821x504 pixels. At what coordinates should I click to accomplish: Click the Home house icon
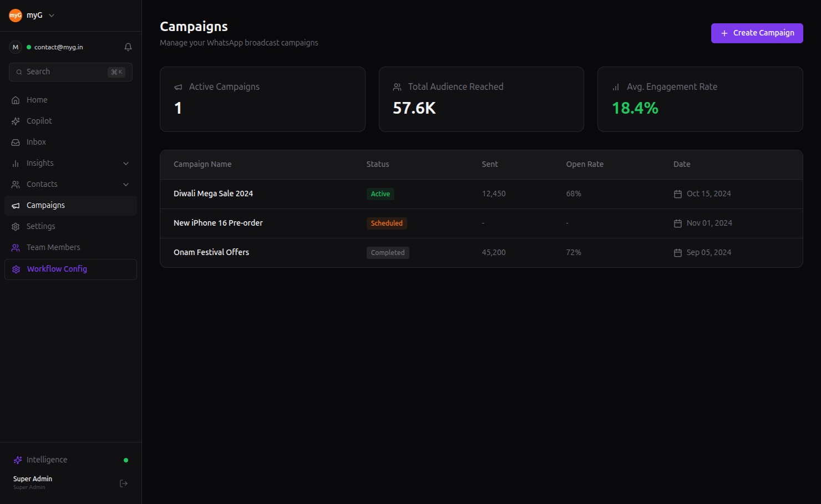tap(16, 100)
